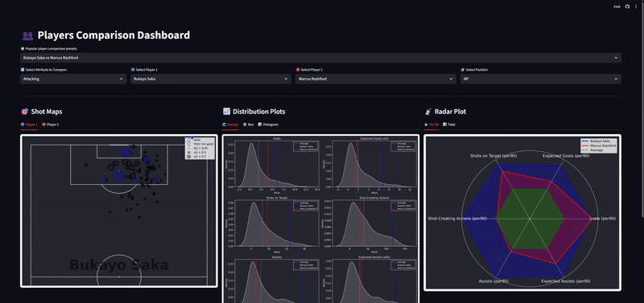
Task: Switch to the Histogram distribution tab
Action: click(x=268, y=125)
